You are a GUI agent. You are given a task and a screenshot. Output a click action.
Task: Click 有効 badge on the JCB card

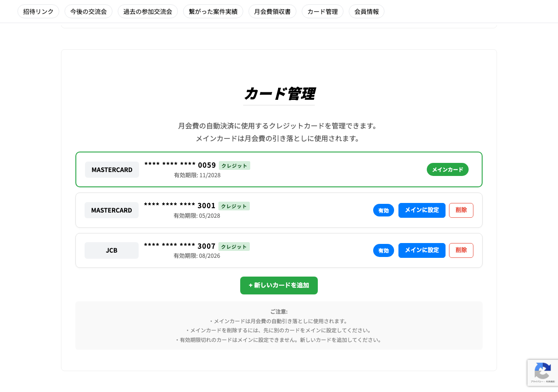pos(383,250)
